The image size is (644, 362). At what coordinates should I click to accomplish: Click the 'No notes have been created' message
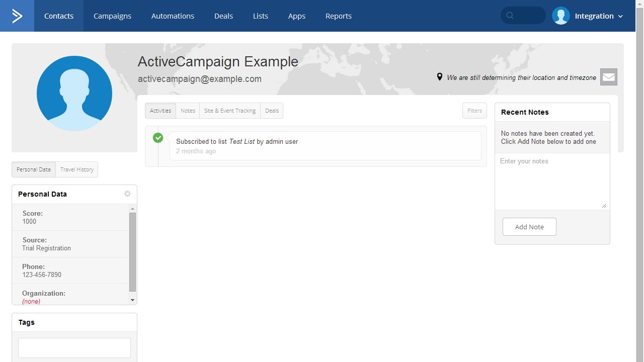tap(548, 137)
